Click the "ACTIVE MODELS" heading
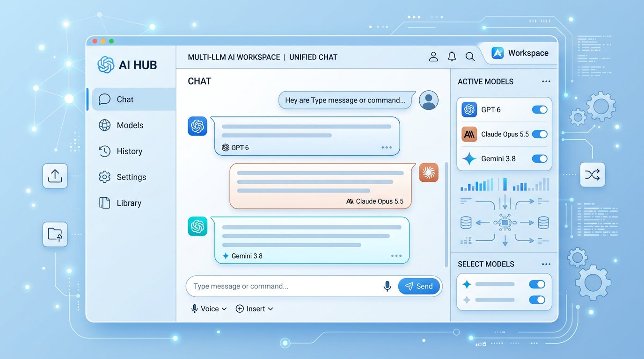The height and width of the screenshot is (359, 644). tap(485, 81)
